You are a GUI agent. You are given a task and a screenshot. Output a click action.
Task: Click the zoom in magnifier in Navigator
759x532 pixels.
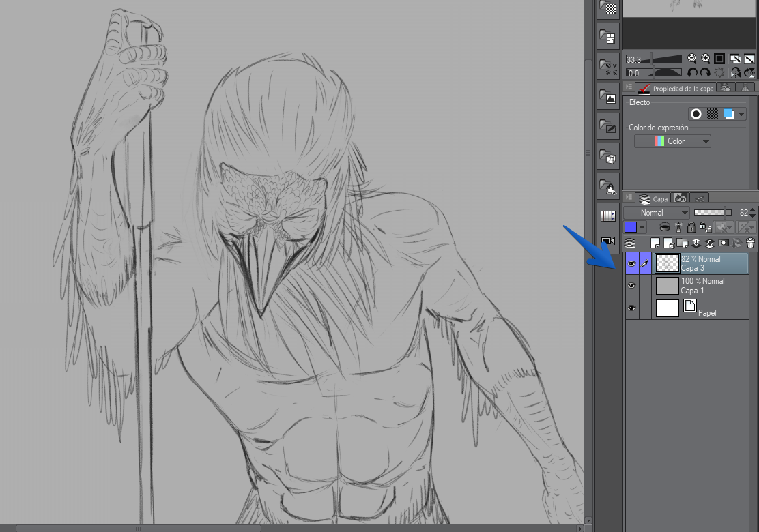coord(705,59)
